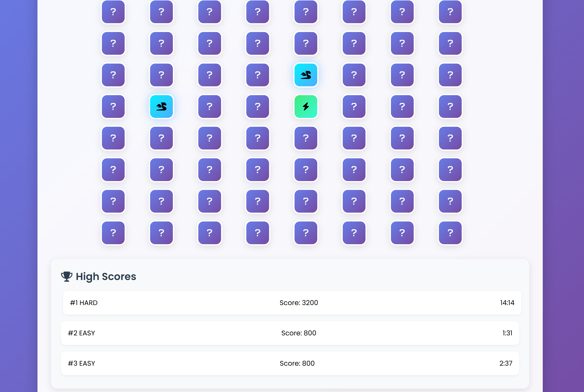Reveal the hidden card immediately right of upper dragon card
This screenshot has width=584, height=392.
354,75
